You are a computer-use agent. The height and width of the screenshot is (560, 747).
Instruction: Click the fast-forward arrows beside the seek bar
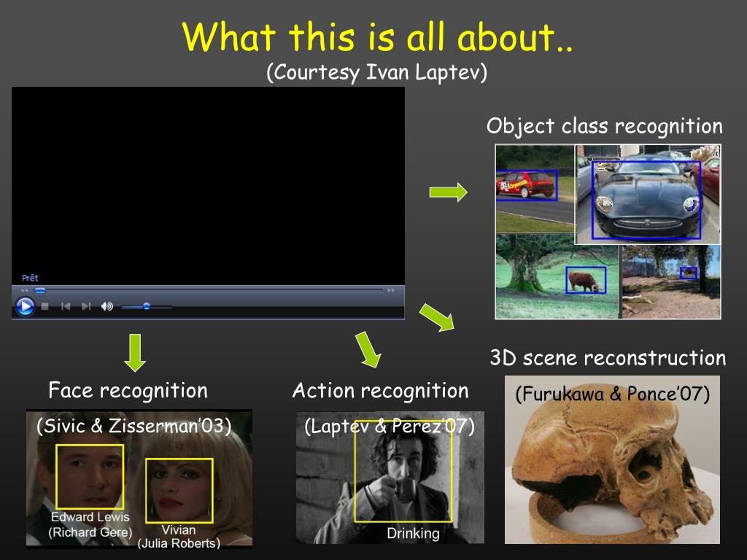(391, 290)
